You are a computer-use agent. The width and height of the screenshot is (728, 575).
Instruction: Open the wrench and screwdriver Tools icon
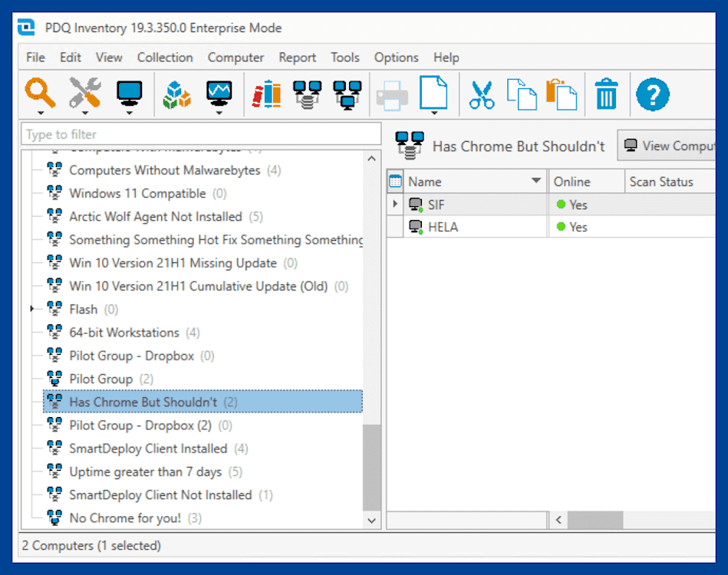pyautogui.click(x=84, y=93)
